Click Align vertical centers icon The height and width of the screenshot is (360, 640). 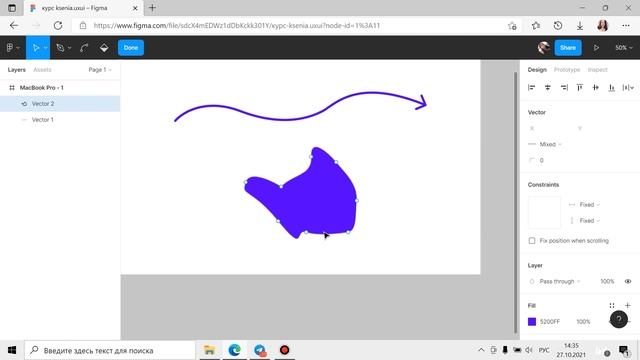596,87
